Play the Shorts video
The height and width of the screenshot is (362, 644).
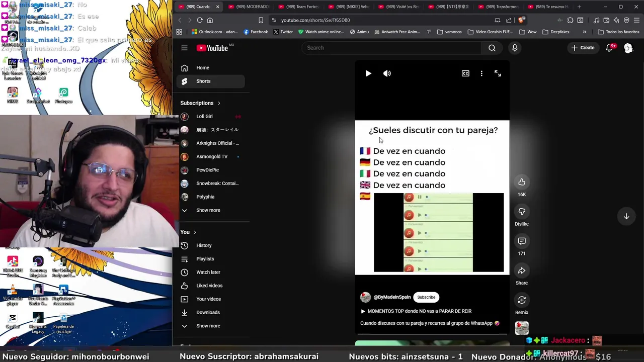[368, 73]
